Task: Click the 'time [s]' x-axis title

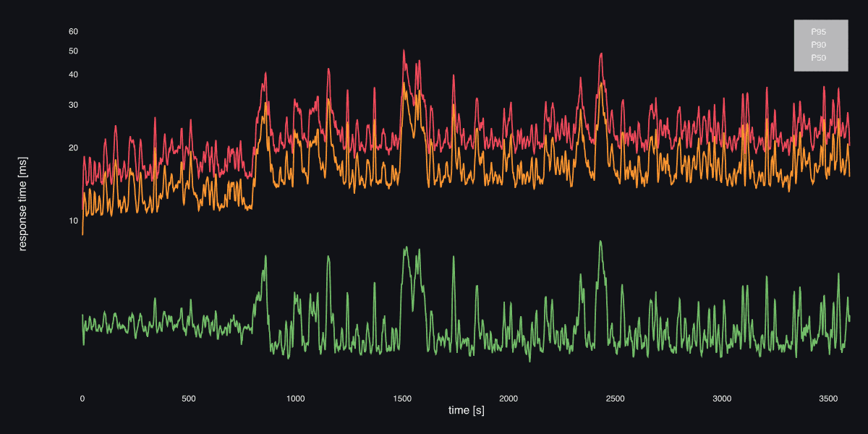Action: tap(466, 411)
